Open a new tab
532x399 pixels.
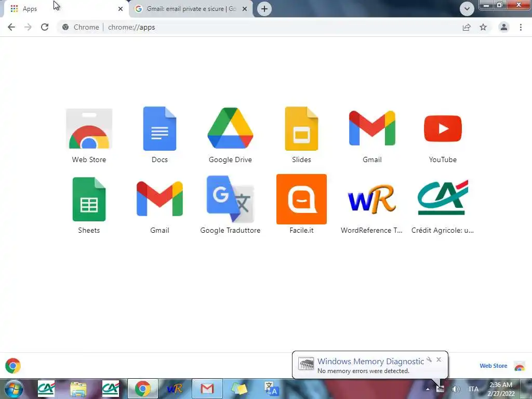click(264, 9)
